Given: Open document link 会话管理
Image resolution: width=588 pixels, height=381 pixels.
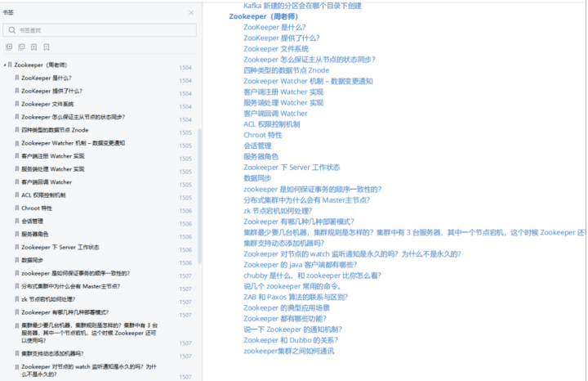Looking at the screenshot, I should [257, 146].
